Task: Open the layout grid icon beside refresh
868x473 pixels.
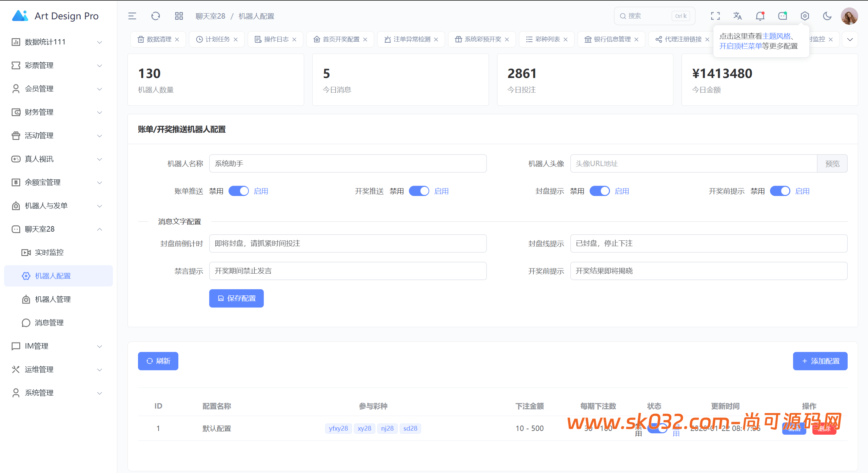Action: [179, 16]
